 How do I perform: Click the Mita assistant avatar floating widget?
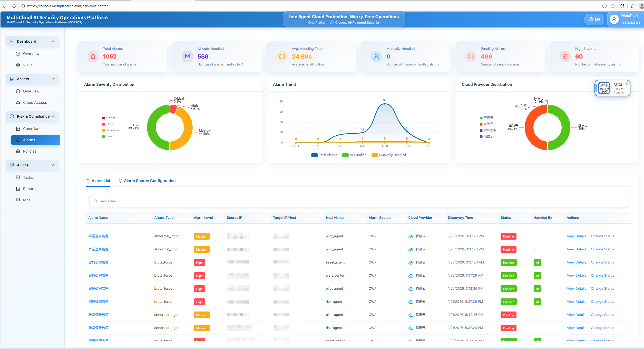click(x=604, y=88)
